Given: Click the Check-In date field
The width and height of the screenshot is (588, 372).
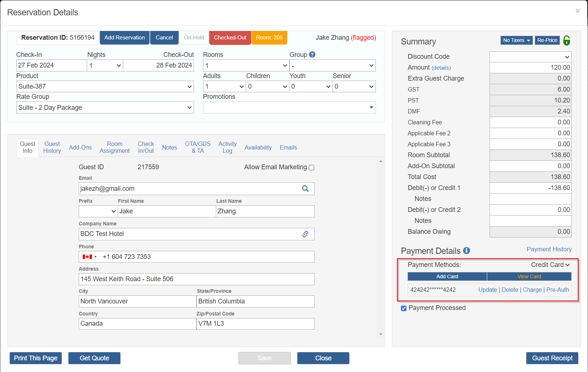Looking at the screenshot, I should point(51,66).
